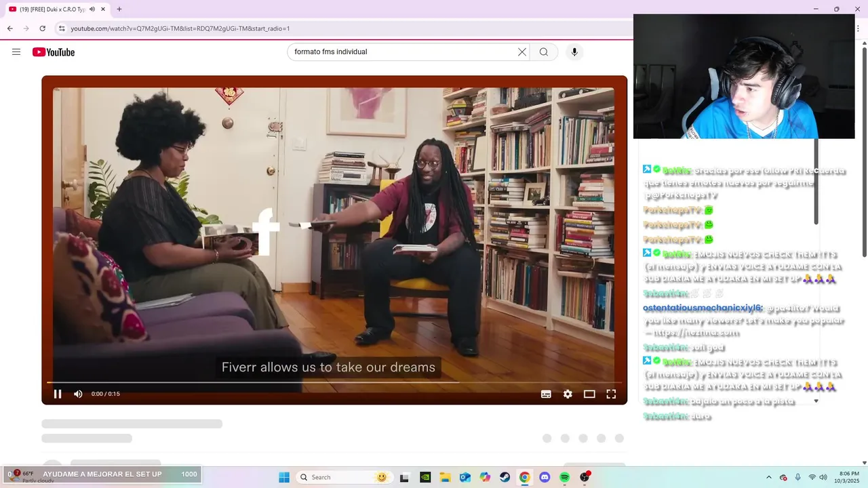Mute the video player volume

[x=78, y=394]
